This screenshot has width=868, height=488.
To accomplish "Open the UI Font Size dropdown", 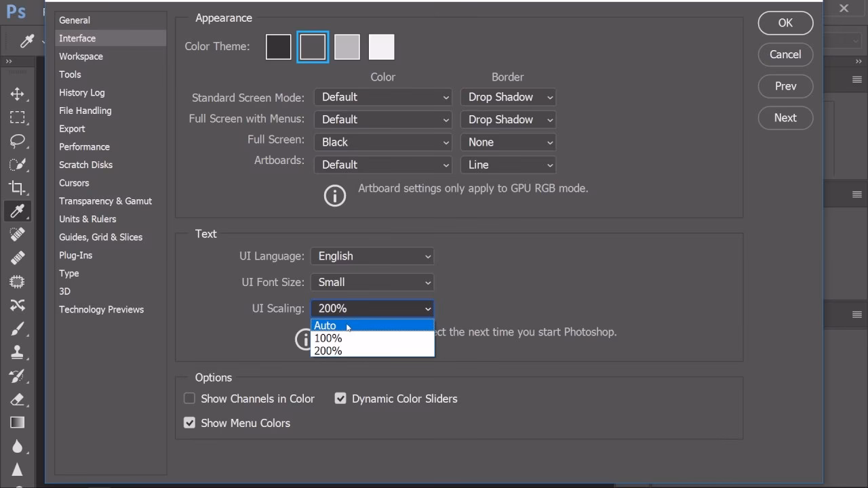I will [372, 282].
